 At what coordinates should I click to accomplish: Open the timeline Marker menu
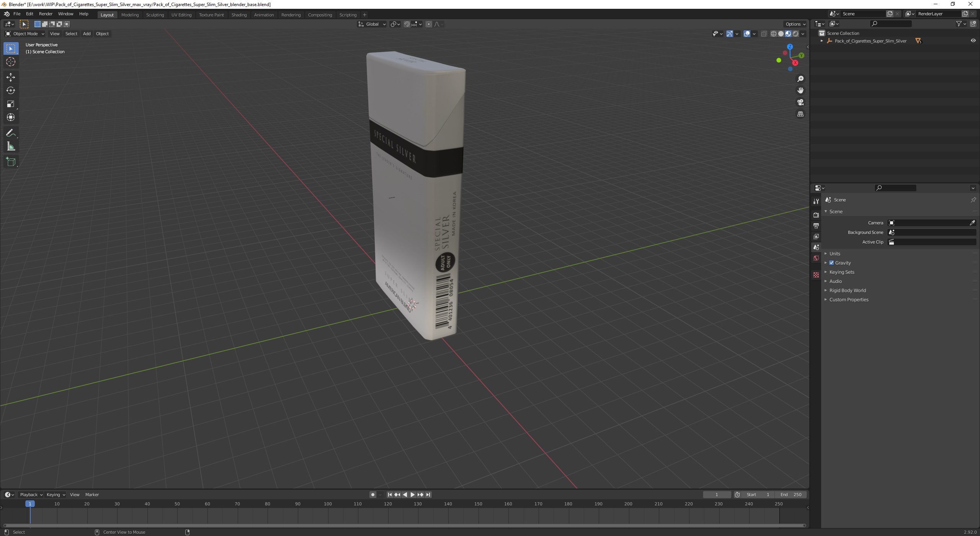click(92, 495)
